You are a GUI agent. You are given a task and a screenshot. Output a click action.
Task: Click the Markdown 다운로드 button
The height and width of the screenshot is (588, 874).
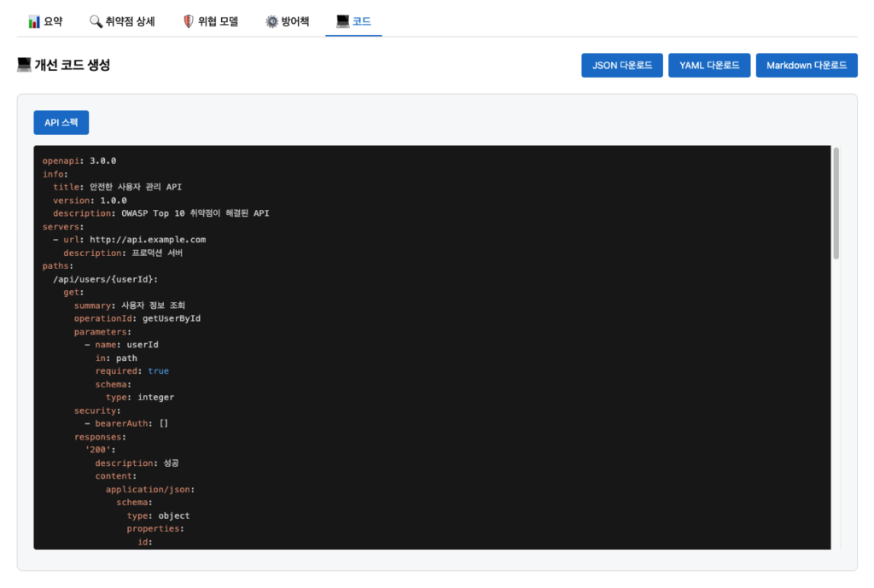tap(806, 66)
